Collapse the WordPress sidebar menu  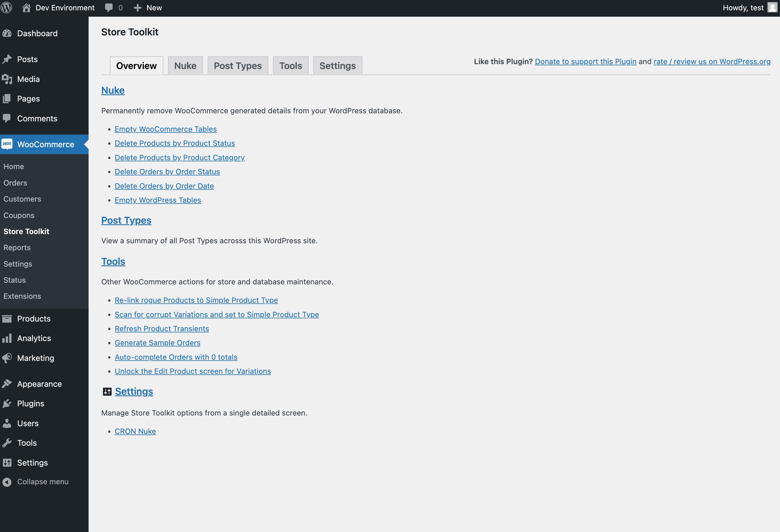pyautogui.click(x=42, y=481)
